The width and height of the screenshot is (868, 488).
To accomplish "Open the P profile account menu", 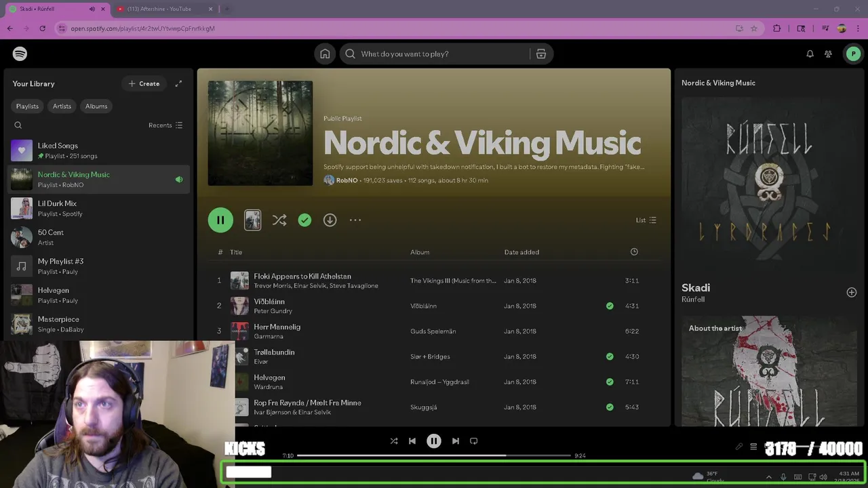I will point(853,54).
